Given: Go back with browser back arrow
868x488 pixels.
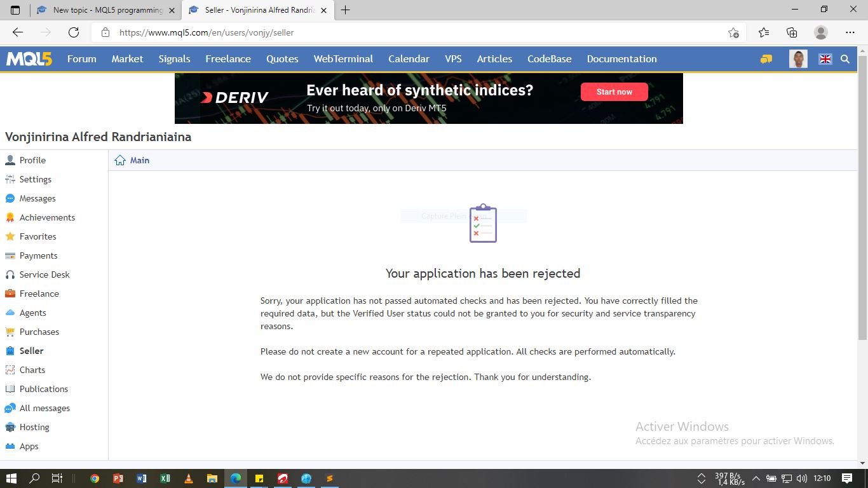Looking at the screenshot, I should pyautogui.click(x=18, y=32).
